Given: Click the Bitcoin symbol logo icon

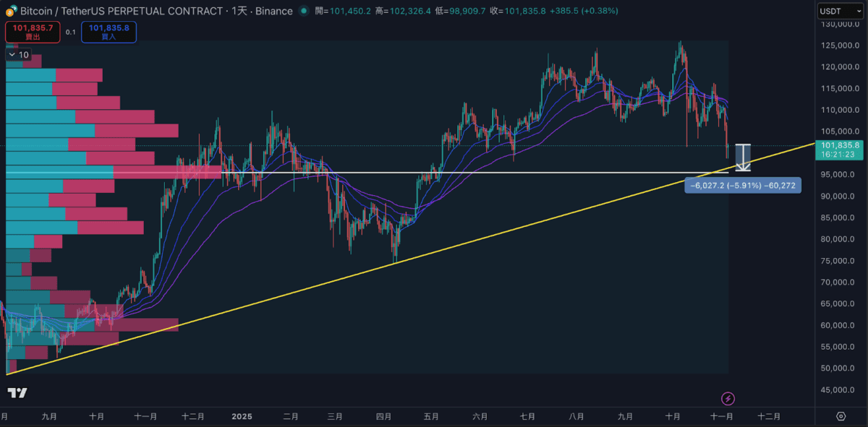Looking at the screenshot, I should (11, 11).
